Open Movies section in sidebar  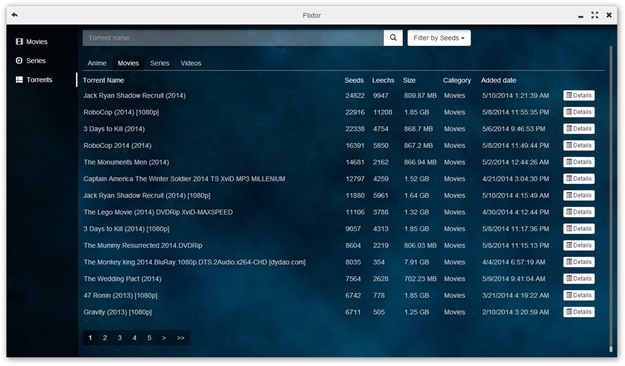(31, 41)
